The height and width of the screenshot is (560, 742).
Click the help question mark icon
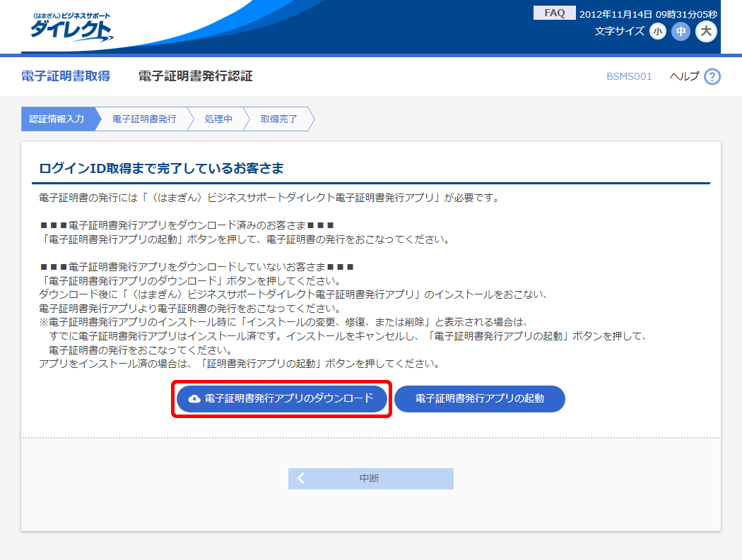point(712,76)
